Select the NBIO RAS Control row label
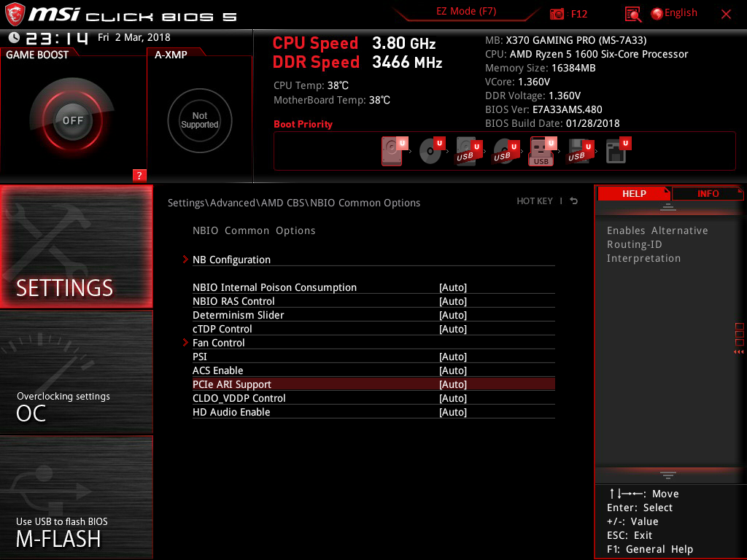The height and width of the screenshot is (560, 747). (233, 301)
